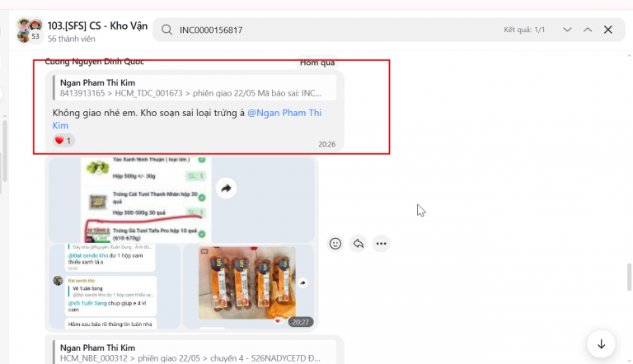633x364 pixels.
Task: Open the 56 thành viên member list
Action: [72, 39]
